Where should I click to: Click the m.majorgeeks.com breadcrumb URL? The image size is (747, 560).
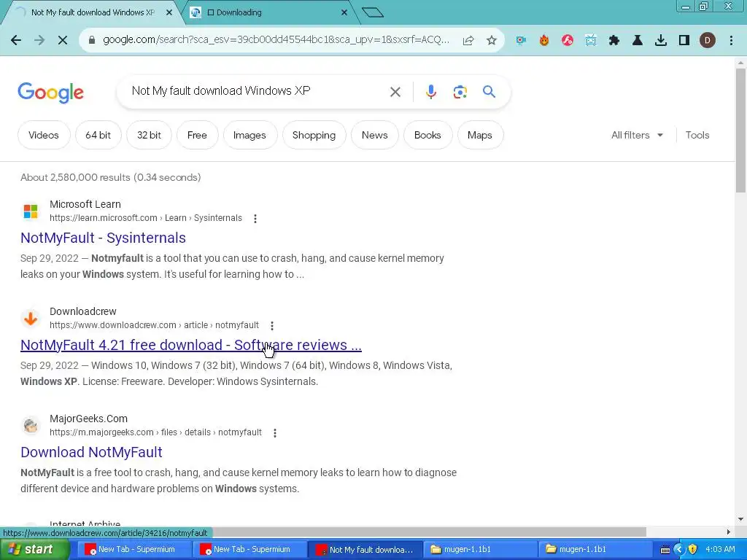pos(156,432)
